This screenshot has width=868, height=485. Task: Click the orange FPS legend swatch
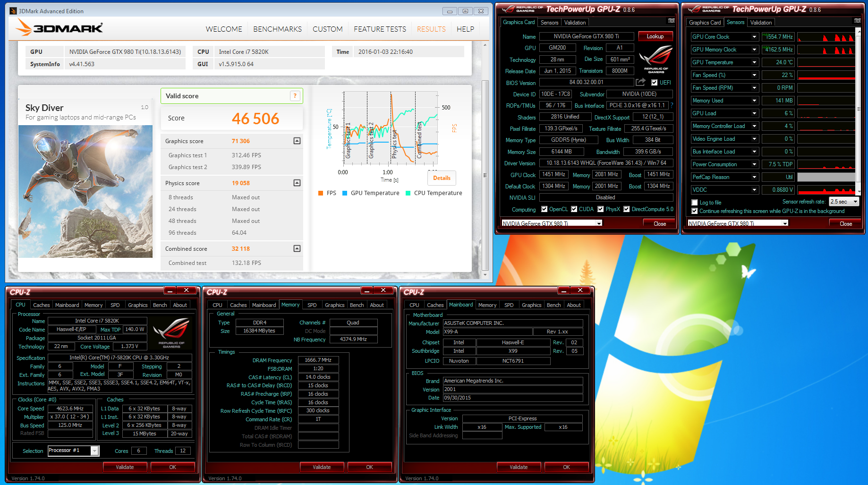pos(321,193)
